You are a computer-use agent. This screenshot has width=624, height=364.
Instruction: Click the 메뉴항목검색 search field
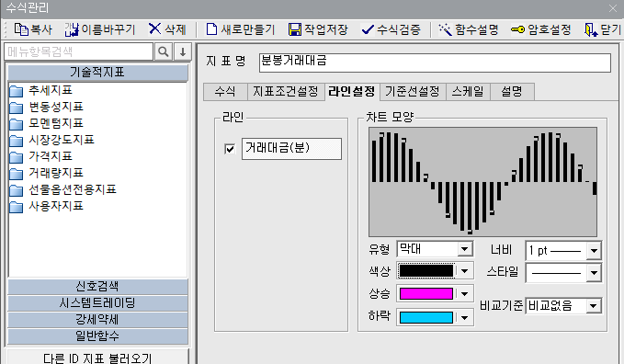79,51
